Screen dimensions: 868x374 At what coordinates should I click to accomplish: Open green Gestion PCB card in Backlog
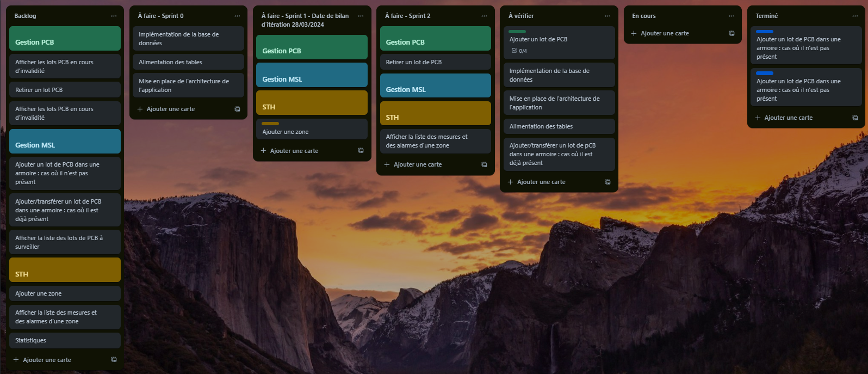(65, 39)
